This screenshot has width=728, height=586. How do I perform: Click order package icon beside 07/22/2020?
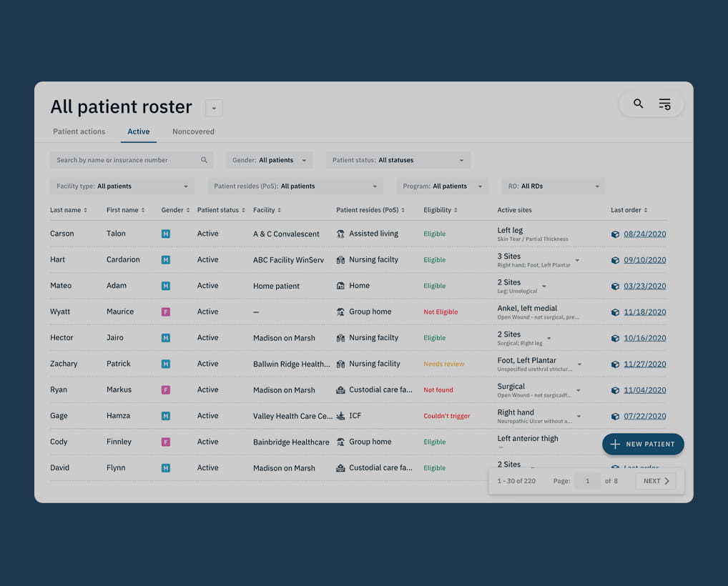click(615, 416)
